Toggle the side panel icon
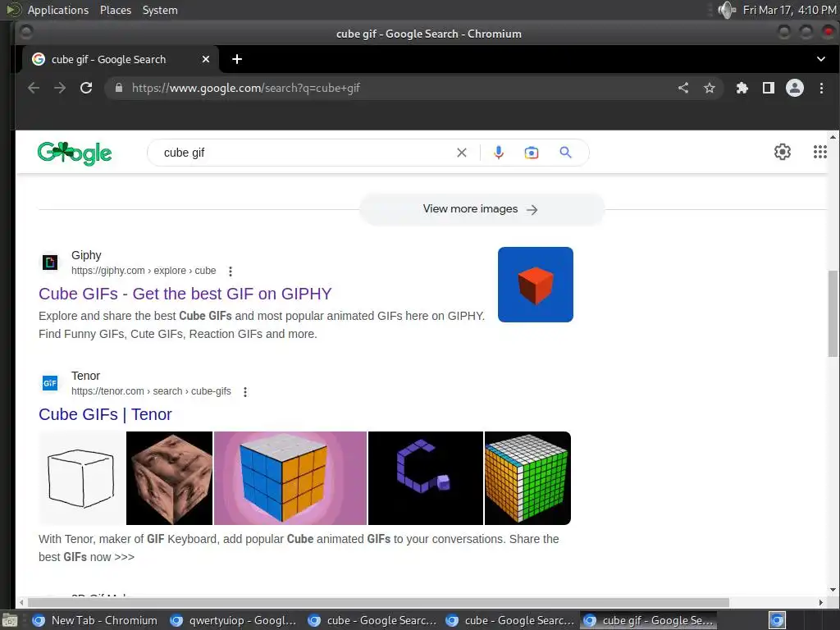840x630 pixels. (x=768, y=88)
